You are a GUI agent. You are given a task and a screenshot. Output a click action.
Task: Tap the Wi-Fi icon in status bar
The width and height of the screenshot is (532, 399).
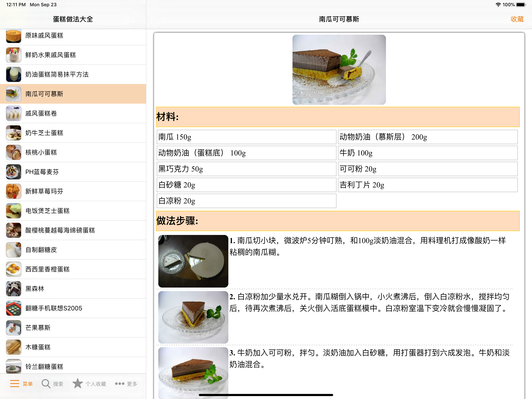pos(498,4)
